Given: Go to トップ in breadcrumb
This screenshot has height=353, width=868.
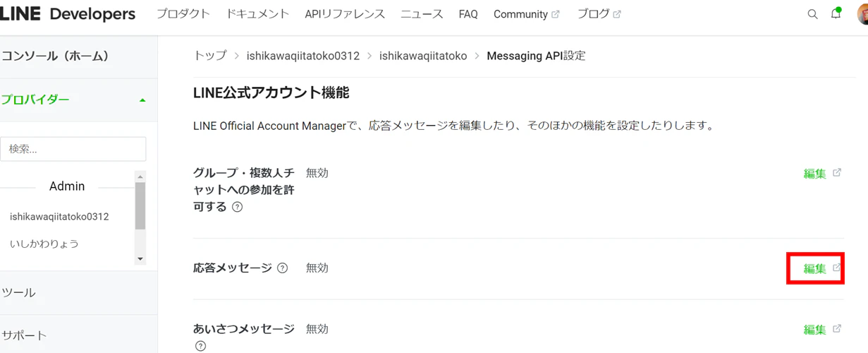Looking at the screenshot, I should coord(210,56).
